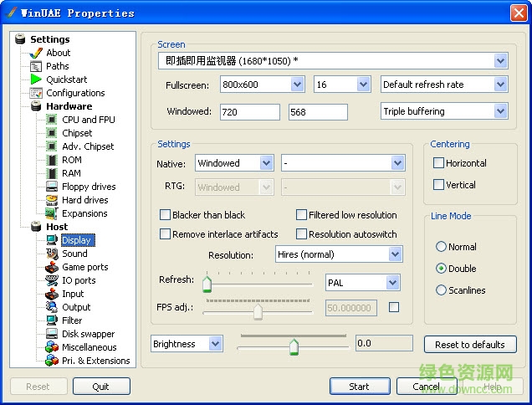Open the Screen monitor dropdown

coord(500,61)
